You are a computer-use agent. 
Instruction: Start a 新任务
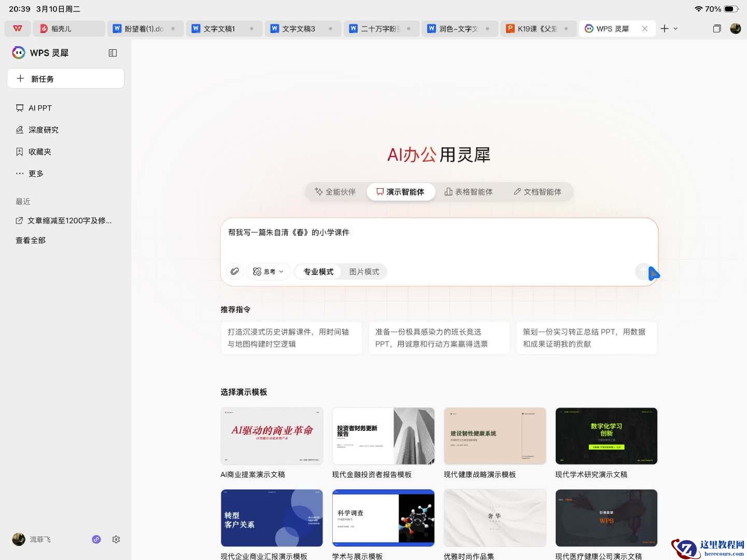[65, 78]
